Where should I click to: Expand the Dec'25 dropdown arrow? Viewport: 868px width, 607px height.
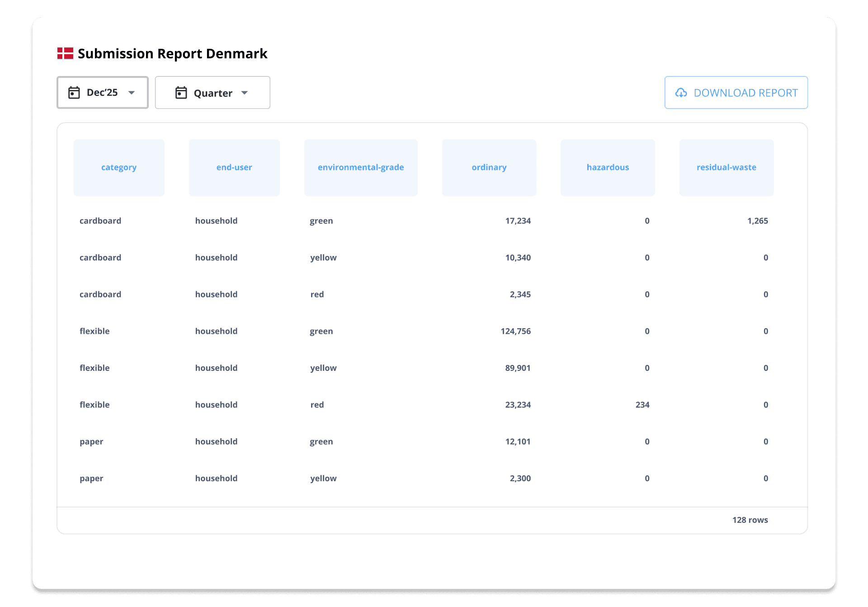tap(132, 93)
